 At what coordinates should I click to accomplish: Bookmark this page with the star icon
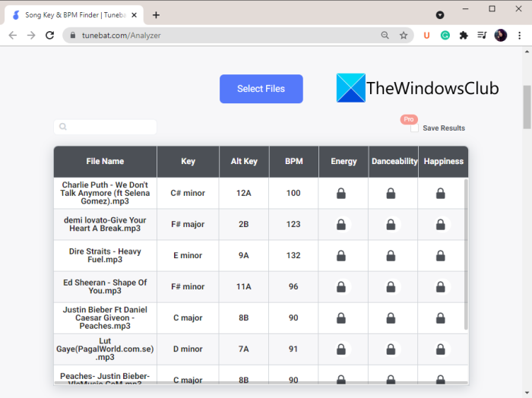(x=404, y=35)
